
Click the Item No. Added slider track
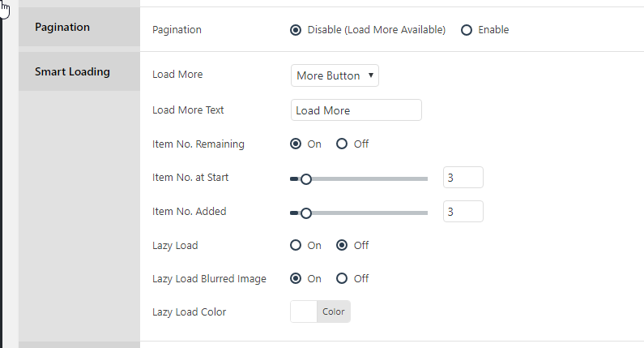tap(359, 213)
